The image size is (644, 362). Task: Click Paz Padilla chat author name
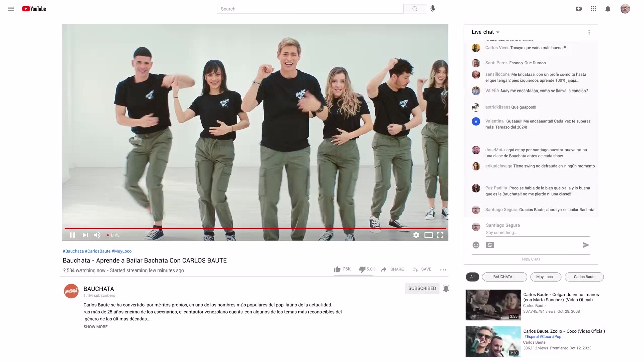click(496, 188)
